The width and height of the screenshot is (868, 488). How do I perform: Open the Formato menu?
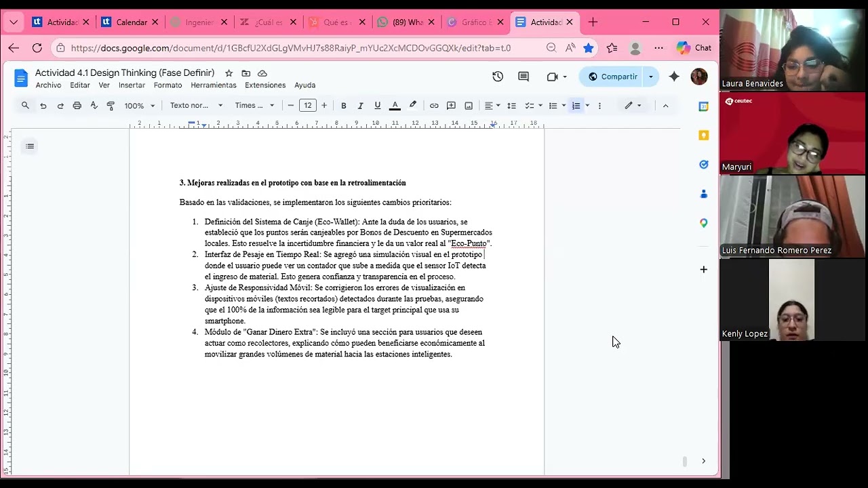(167, 85)
